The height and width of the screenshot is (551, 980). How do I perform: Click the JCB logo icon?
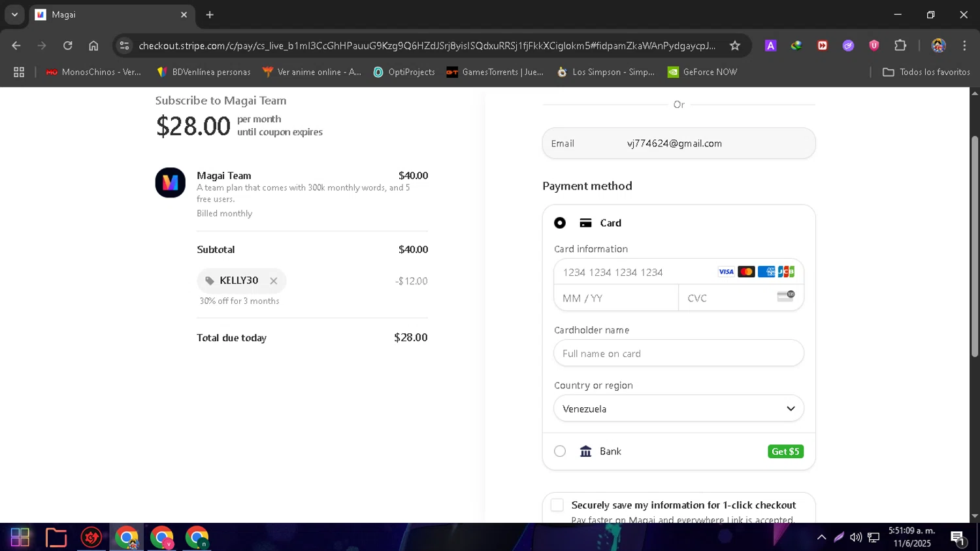pos(786,272)
